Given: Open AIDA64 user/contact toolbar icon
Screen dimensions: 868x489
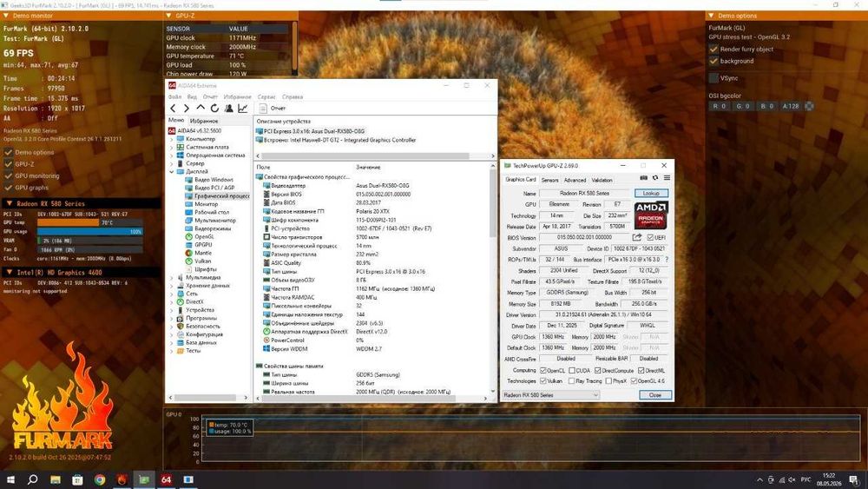Looking at the screenshot, I should pyautogui.click(x=228, y=109).
